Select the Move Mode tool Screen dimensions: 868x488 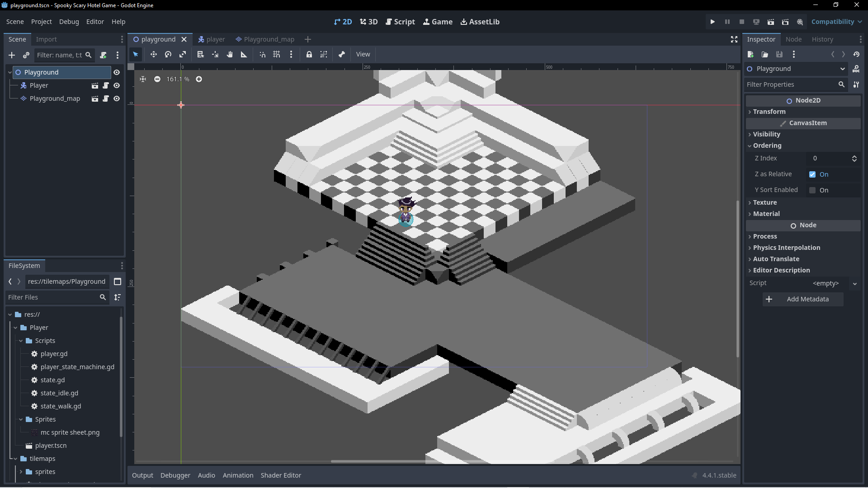coord(154,54)
